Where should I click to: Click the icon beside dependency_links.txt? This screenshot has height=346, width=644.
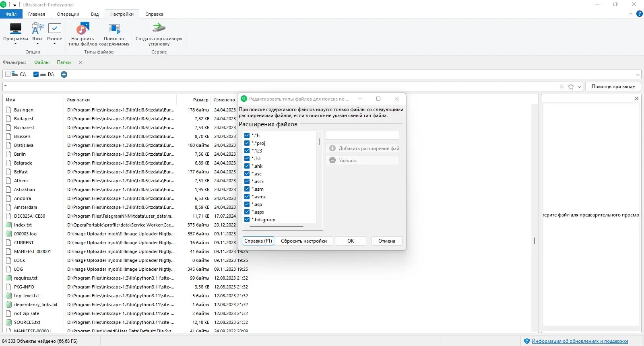point(8,305)
